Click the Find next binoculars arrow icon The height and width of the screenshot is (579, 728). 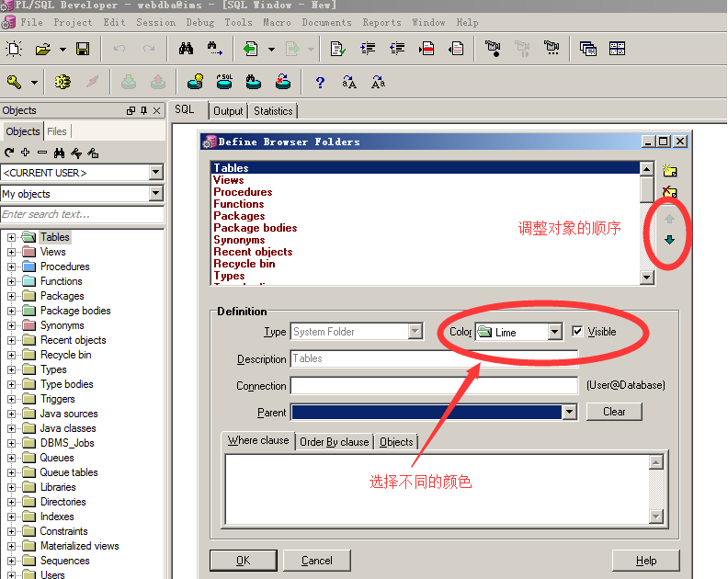pyautogui.click(x=214, y=49)
